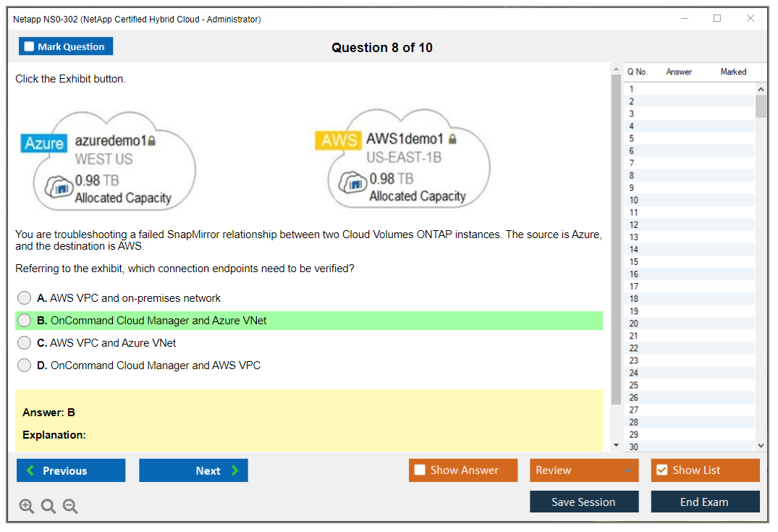Toggle the Show Answer checkbox
Screen dimensions: 778x532
[x=420, y=470]
